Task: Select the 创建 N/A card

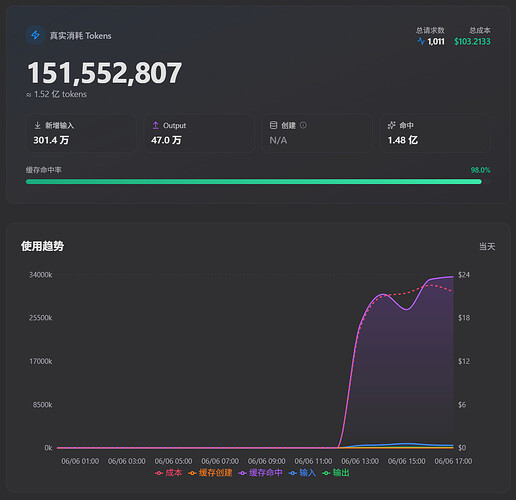Action: [317, 133]
